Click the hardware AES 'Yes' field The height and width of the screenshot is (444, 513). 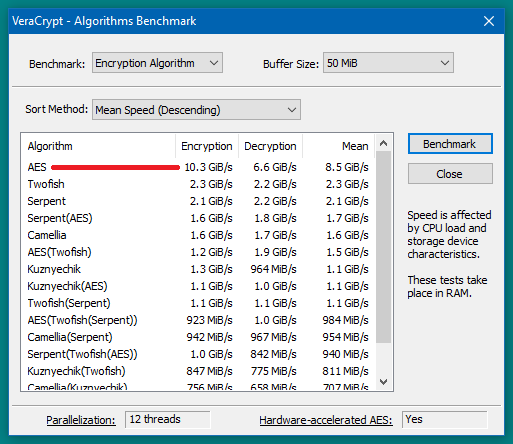pos(445,419)
